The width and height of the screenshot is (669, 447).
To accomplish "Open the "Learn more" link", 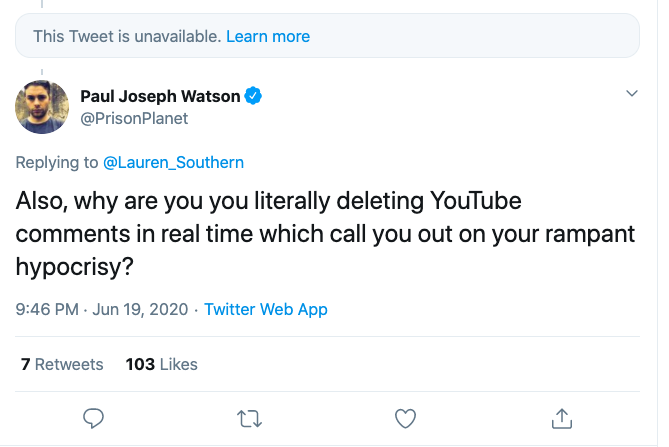I will click(268, 36).
